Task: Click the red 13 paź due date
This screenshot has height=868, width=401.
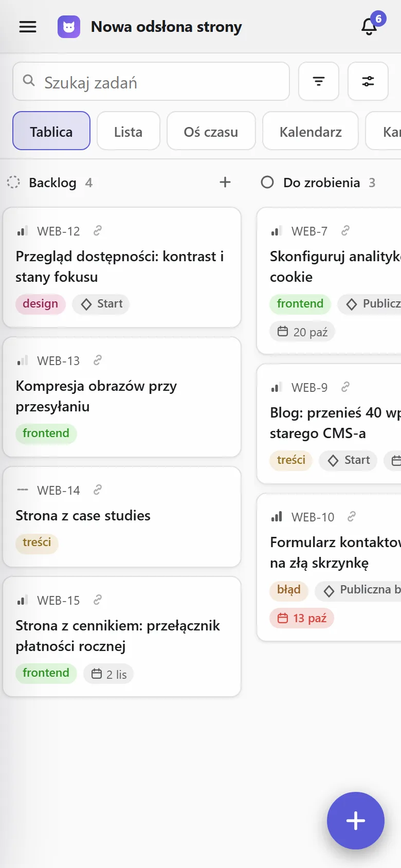Action: tap(302, 618)
